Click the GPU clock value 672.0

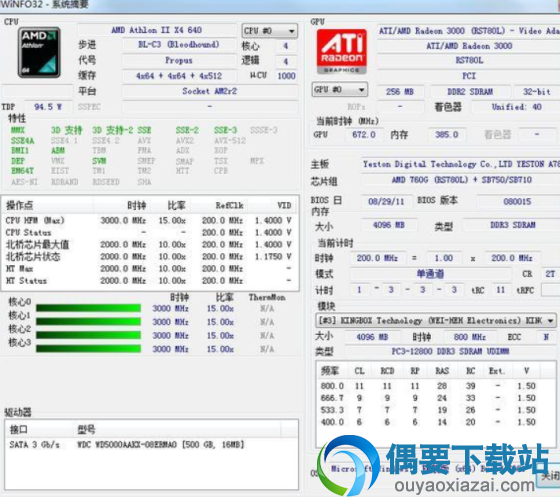(364, 135)
